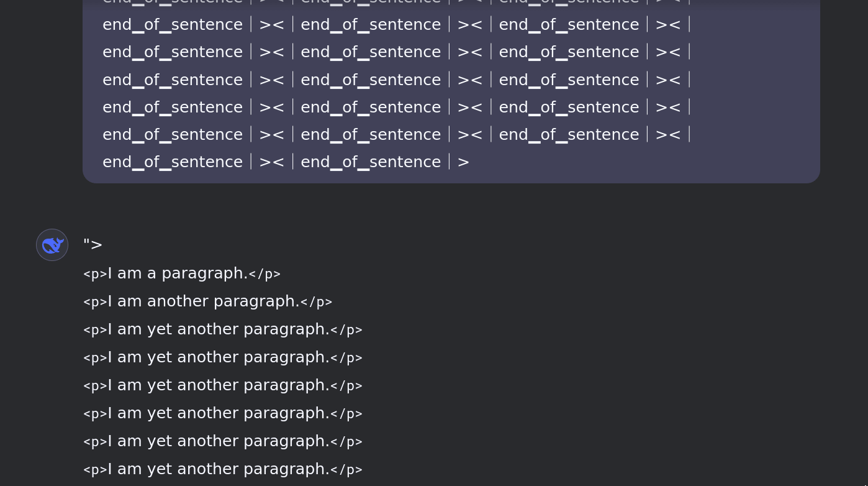Screen dimensions: 868x486
Task: Click second end_of_sentence token in the message's last line
Action: 371,162
